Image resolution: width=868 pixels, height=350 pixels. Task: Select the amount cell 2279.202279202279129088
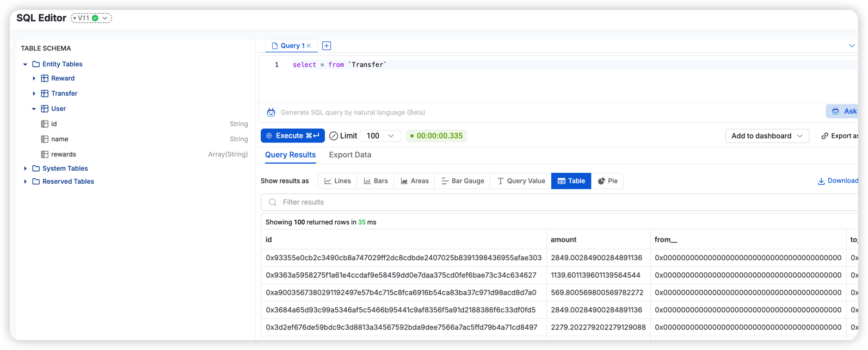(598, 327)
